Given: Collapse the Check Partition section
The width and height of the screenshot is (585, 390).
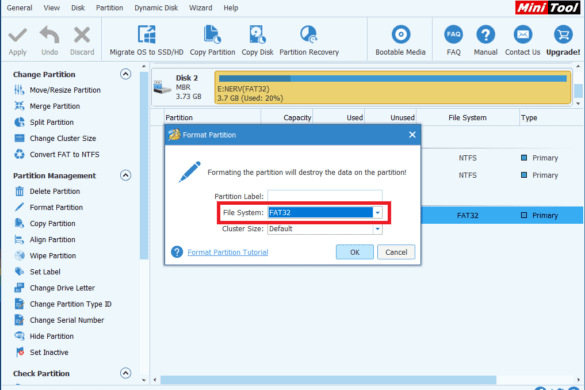Looking at the screenshot, I should 126,373.
